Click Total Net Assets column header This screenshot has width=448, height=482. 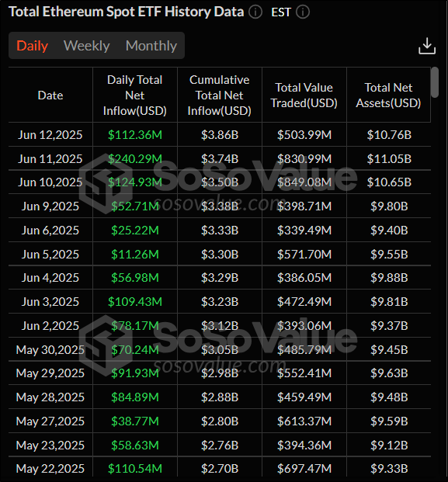pos(389,95)
